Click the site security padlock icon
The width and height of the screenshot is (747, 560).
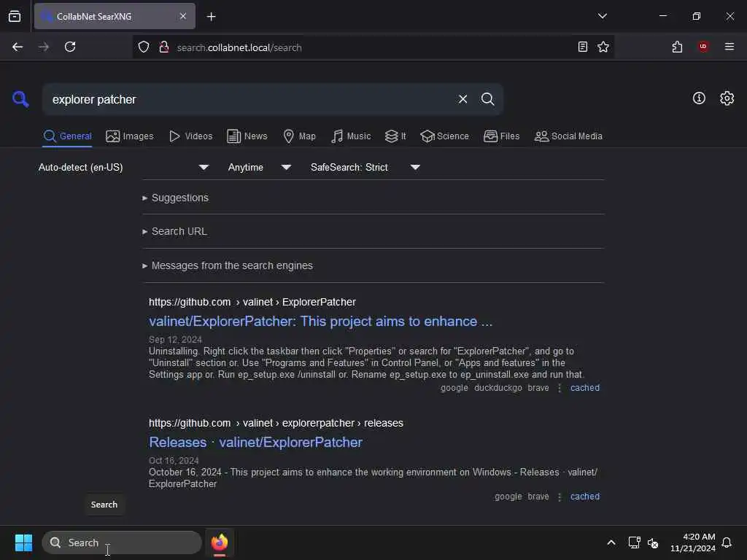(x=163, y=47)
